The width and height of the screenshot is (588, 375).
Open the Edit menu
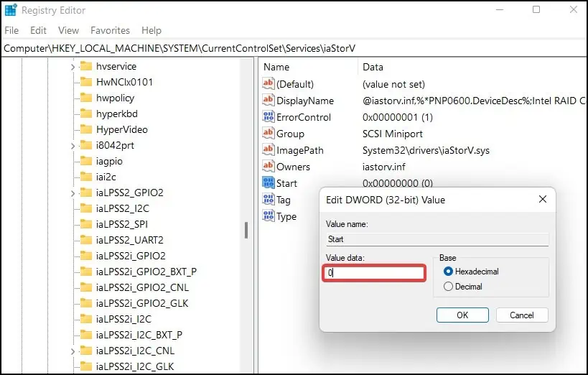point(38,30)
